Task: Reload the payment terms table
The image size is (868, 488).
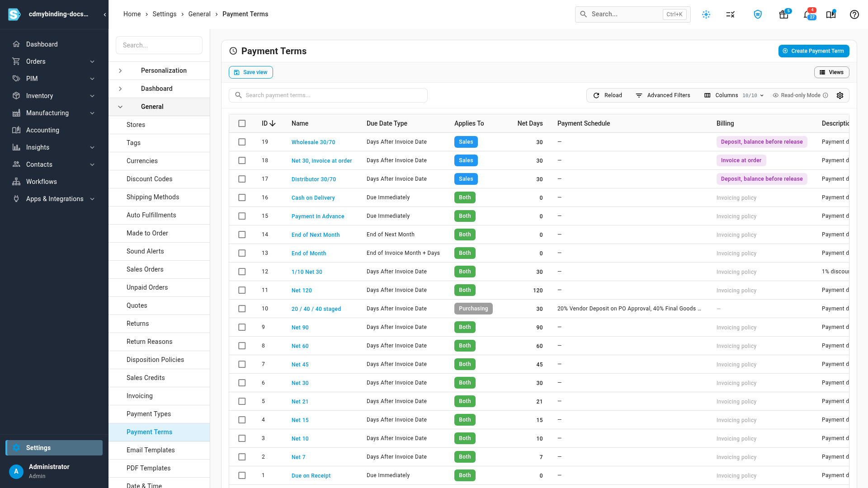Action: click(x=608, y=95)
